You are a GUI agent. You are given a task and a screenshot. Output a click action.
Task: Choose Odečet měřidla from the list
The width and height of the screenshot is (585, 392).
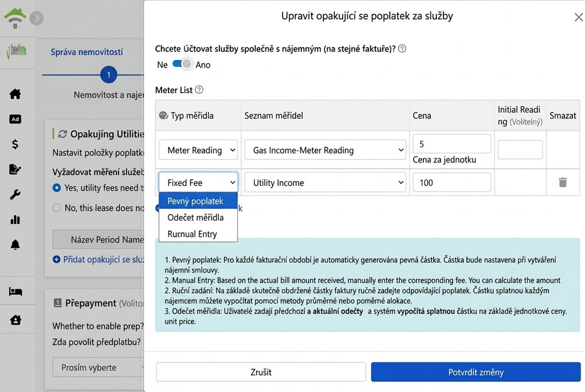click(x=198, y=217)
